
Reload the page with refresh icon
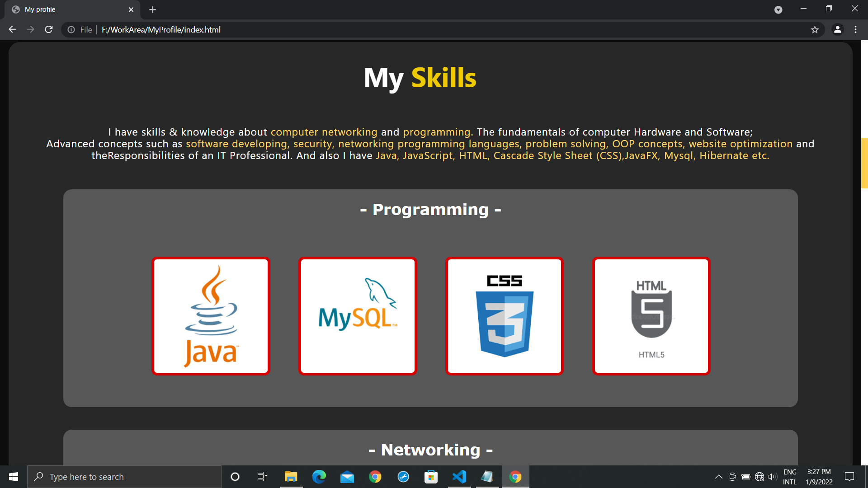coord(49,29)
